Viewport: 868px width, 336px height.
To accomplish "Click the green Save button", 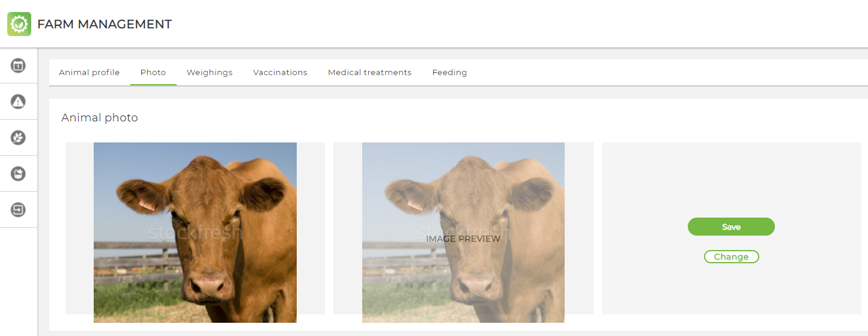I will coord(731,227).
